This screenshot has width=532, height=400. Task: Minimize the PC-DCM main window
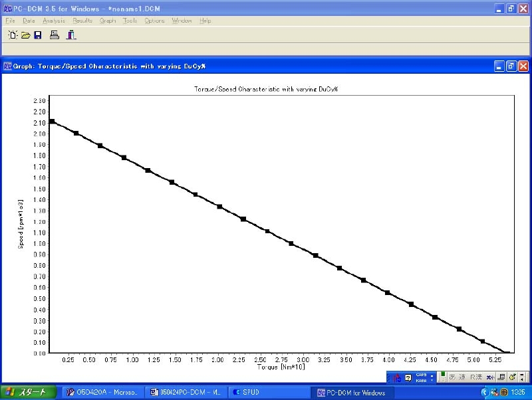click(499, 9)
